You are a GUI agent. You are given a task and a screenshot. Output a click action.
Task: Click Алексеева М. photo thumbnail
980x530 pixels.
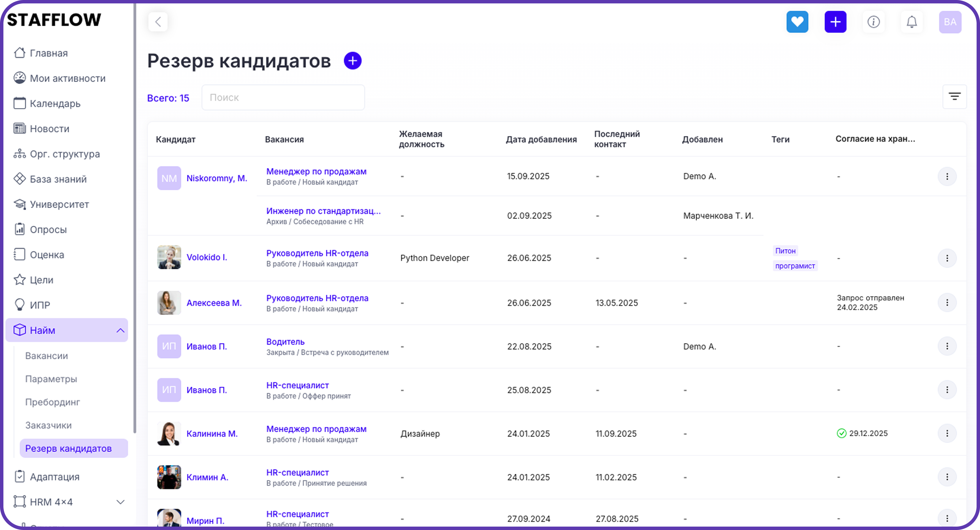169,303
